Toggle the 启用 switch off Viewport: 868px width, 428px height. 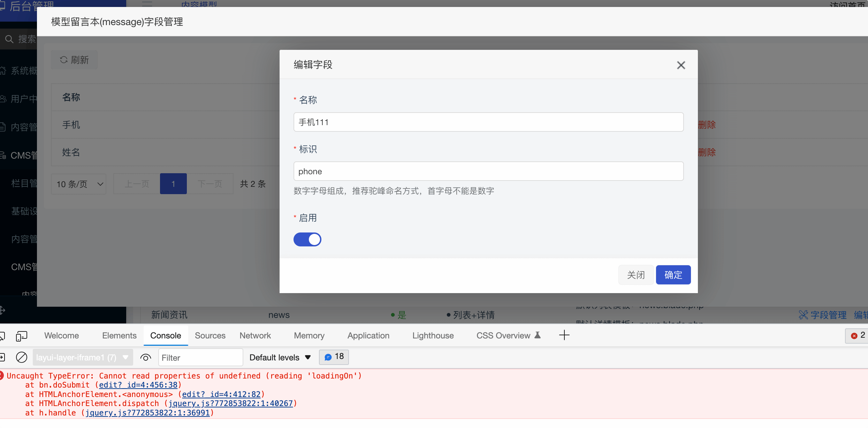click(307, 239)
